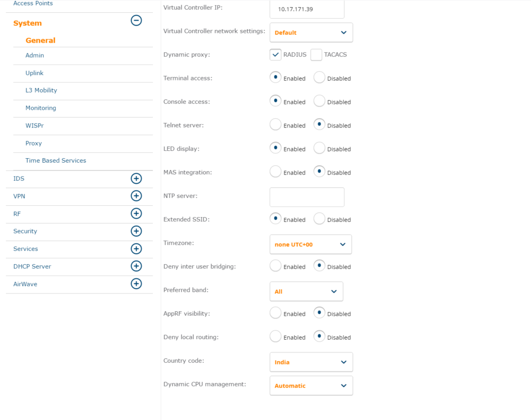Expand AirWave section plus icon
This screenshot has height=420, width=531.
136,284
